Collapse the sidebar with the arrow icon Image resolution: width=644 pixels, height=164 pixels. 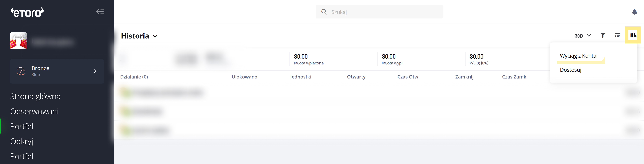tap(100, 12)
